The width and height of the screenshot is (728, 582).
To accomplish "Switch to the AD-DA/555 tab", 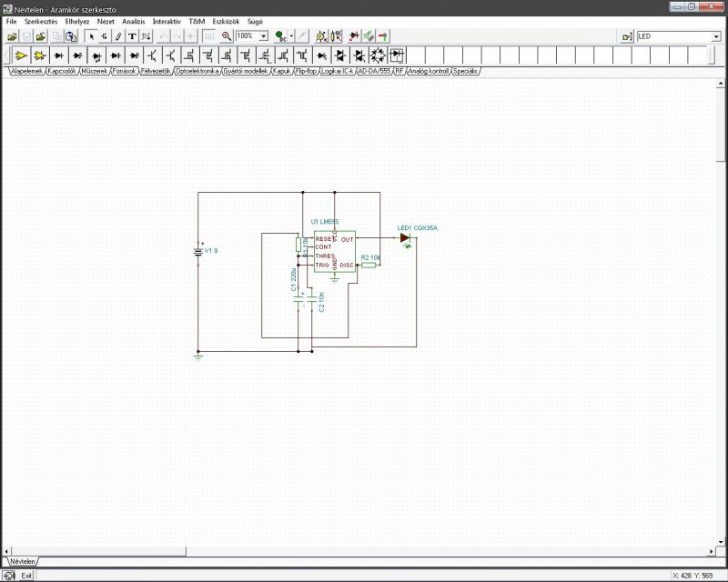I will coord(374,71).
